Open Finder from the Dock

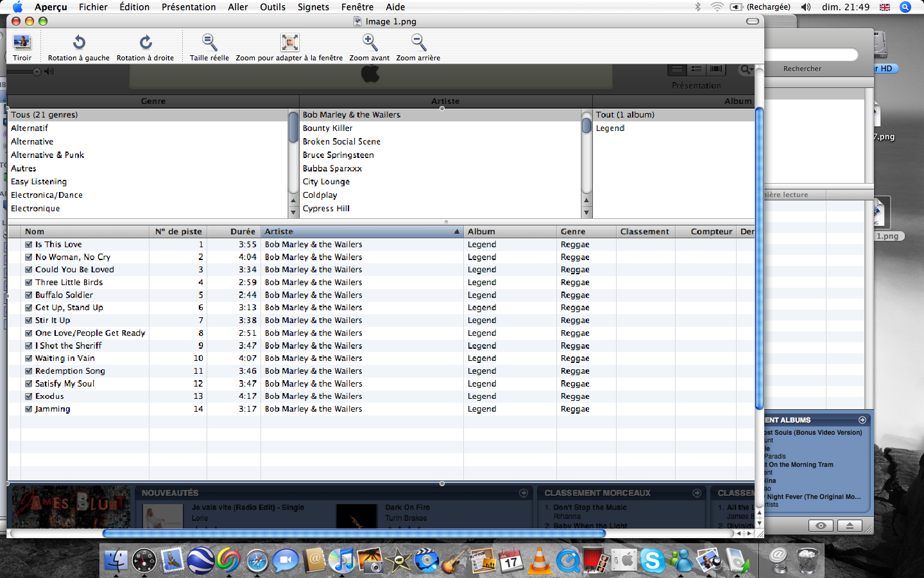pyautogui.click(x=116, y=561)
